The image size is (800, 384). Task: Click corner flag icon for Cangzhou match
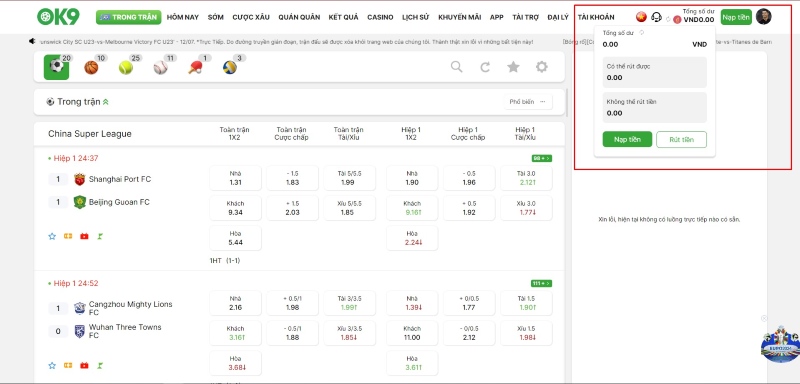coord(101,365)
